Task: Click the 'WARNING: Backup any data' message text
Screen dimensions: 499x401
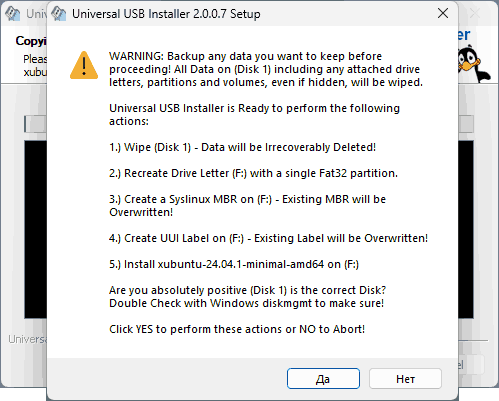Action: (266, 69)
